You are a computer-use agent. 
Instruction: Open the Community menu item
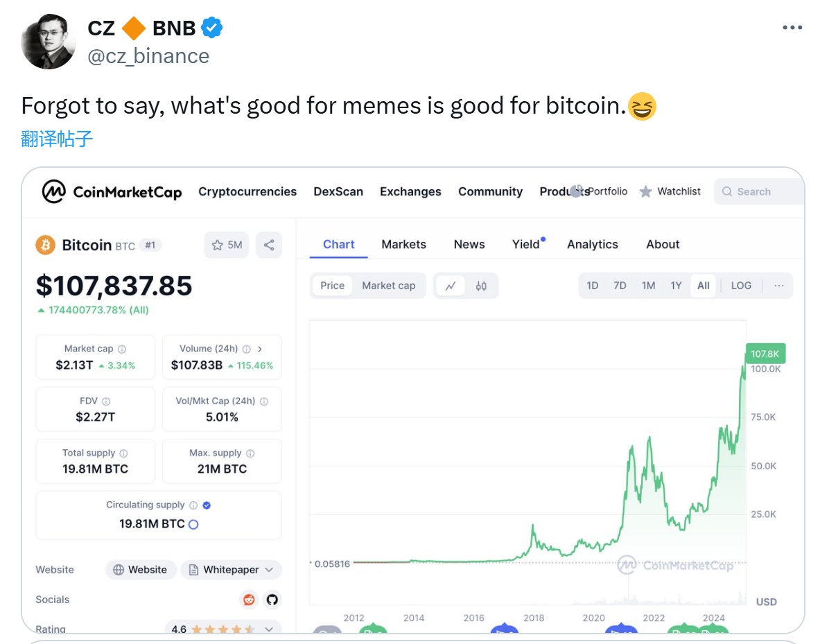click(490, 191)
